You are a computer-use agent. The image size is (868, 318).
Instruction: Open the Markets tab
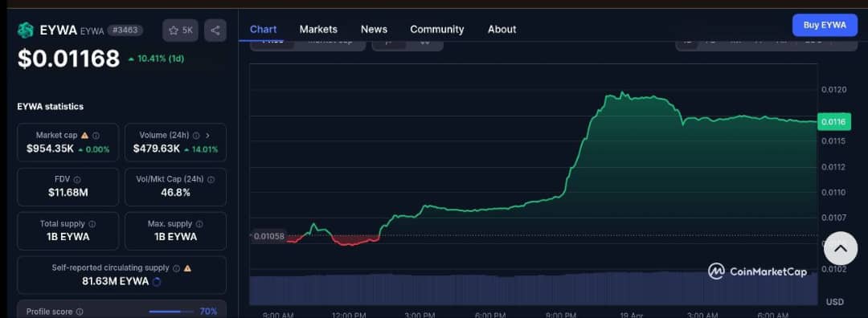pos(318,30)
